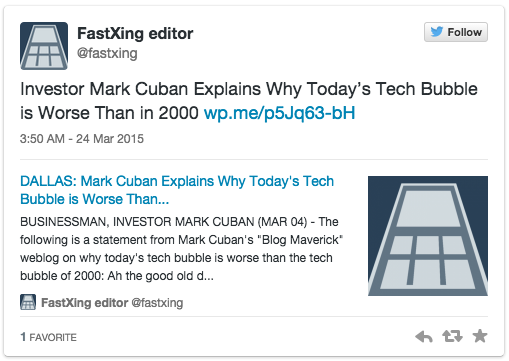Click the small FastXing avatar in card footer
Screen dimensions: 509x361
pos(28,302)
